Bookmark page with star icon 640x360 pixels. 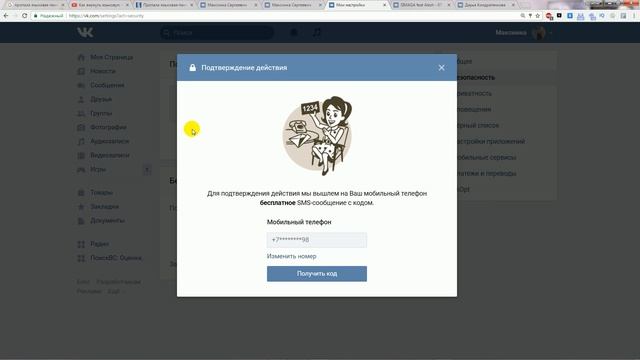click(x=538, y=16)
